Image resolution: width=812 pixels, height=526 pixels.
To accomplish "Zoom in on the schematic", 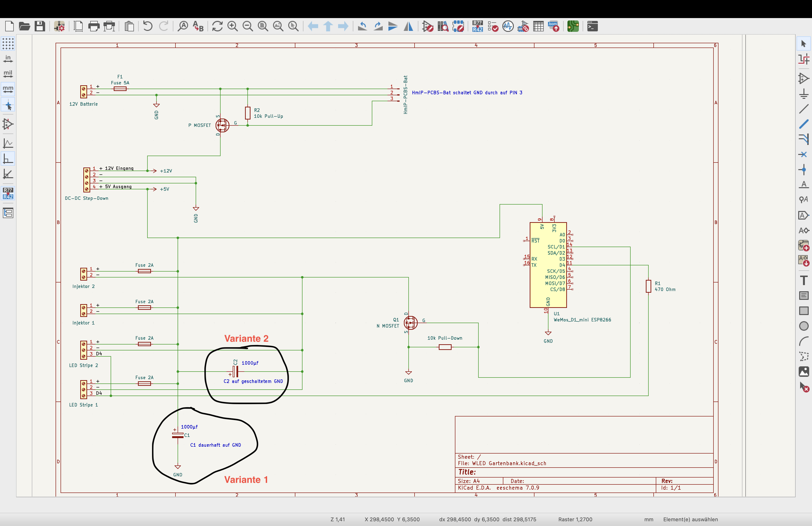I will coord(232,26).
